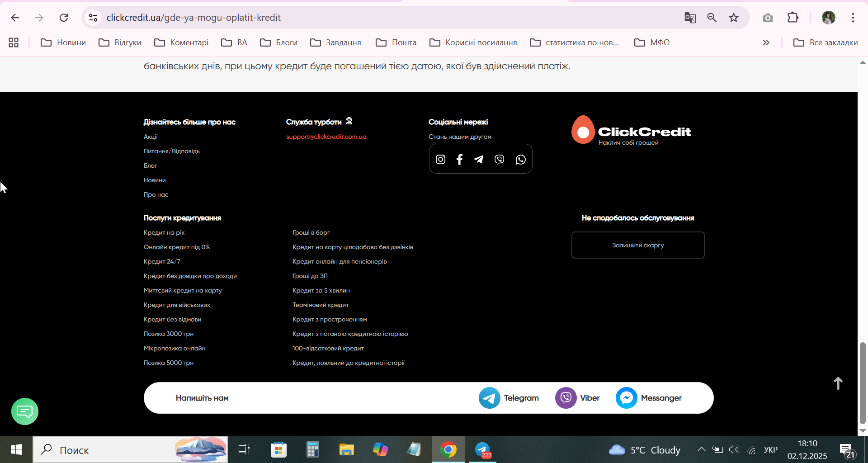Open the zoom magnifier in address bar
The width and height of the screenshot is (868, 463).
[712, 18]
